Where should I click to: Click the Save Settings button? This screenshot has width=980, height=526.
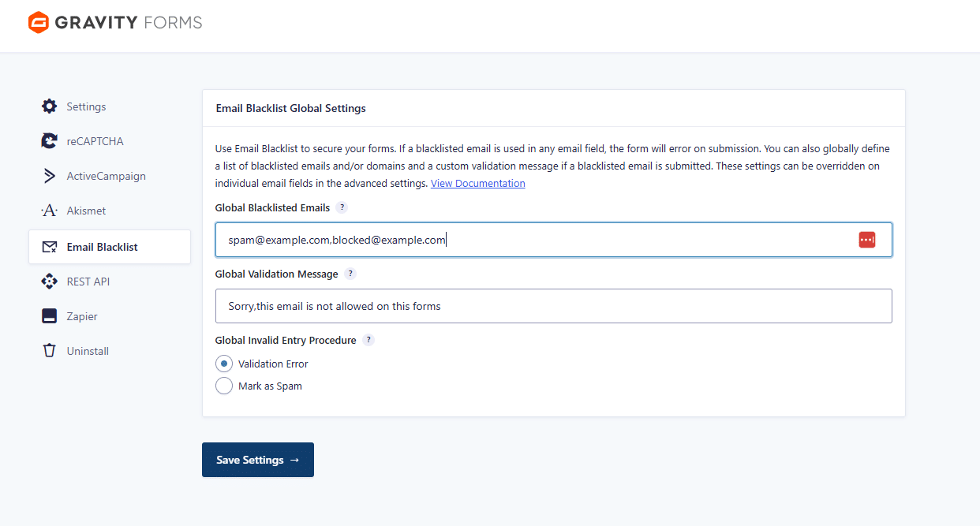258,460
